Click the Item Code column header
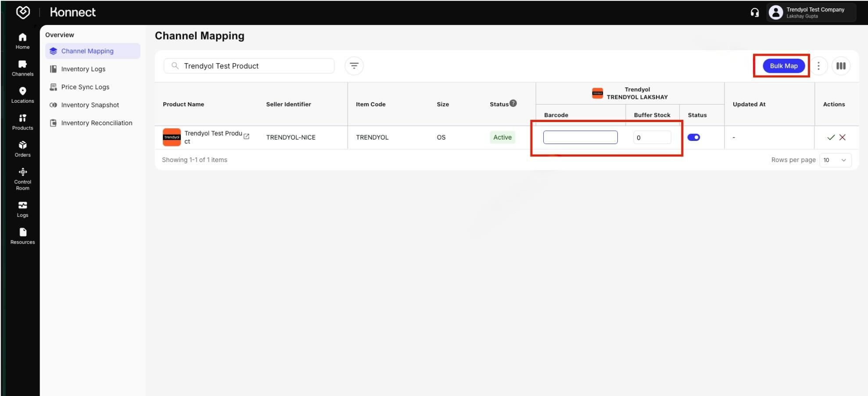Viewport: 868px width, 396px height. pyautogui.click(x=371, y=104)
